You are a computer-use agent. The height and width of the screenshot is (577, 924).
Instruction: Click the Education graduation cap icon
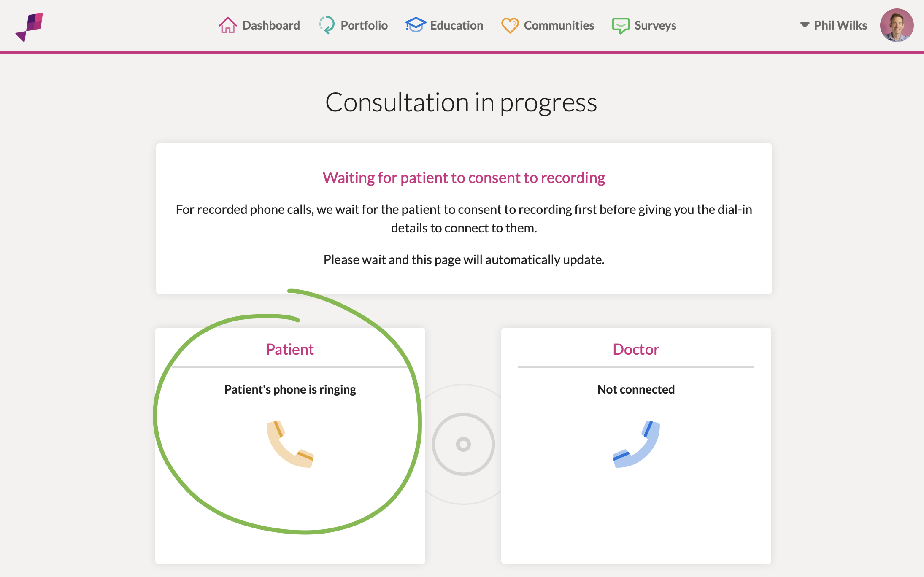pyautogui.click(x=416, y=25)
